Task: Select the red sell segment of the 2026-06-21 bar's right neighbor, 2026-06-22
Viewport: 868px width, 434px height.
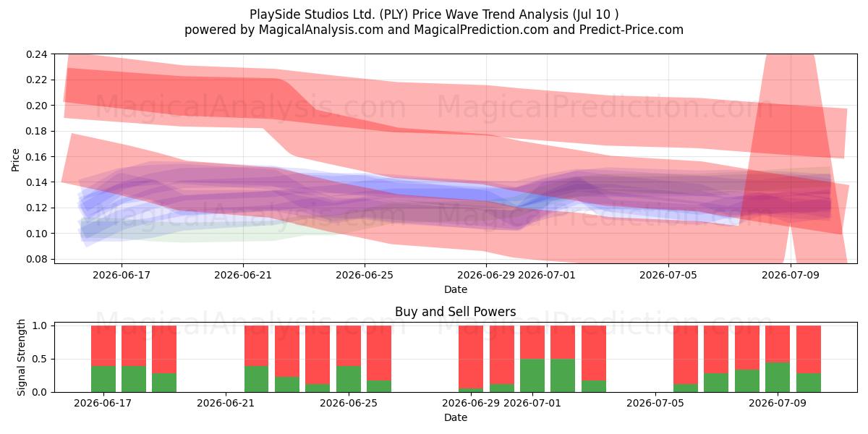Action: [x=257, y=346]
